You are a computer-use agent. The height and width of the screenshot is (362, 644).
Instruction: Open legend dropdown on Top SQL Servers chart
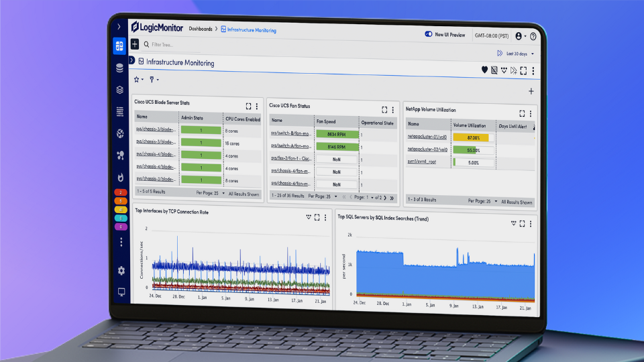[x=513, y=223]
